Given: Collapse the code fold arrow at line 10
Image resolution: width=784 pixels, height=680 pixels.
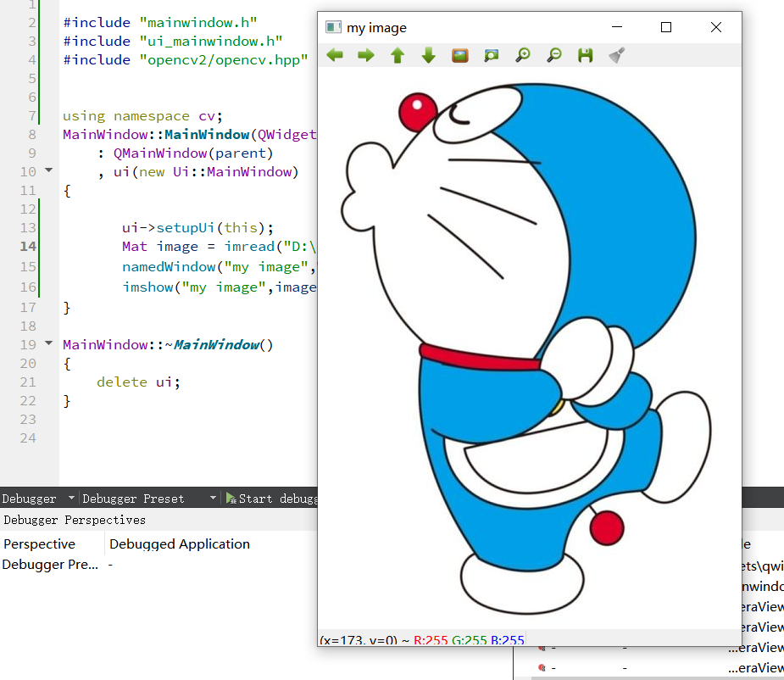Looking at the screenshot, I should pyautogui.click(x=48, y=170).
